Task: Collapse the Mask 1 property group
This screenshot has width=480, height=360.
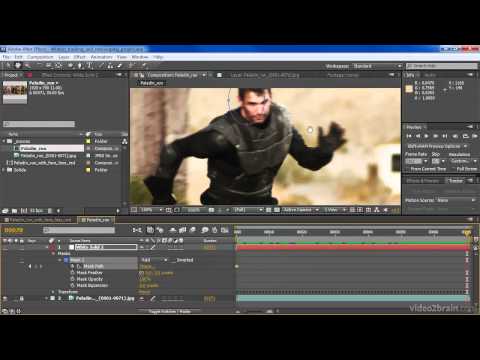Action: tap(60, 260)
